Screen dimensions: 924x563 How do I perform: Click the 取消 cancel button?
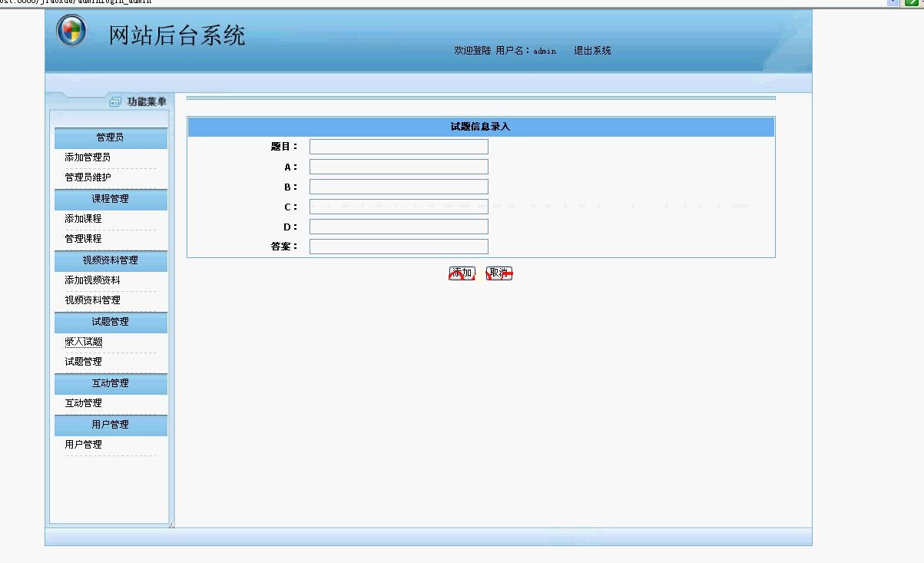pyautogui.click(x=499, y=273)
